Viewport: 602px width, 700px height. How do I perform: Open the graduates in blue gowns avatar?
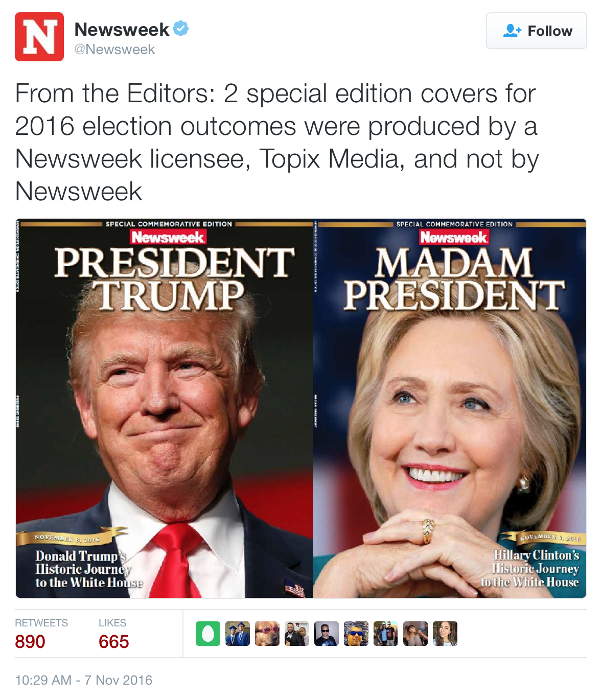point(238,634)
